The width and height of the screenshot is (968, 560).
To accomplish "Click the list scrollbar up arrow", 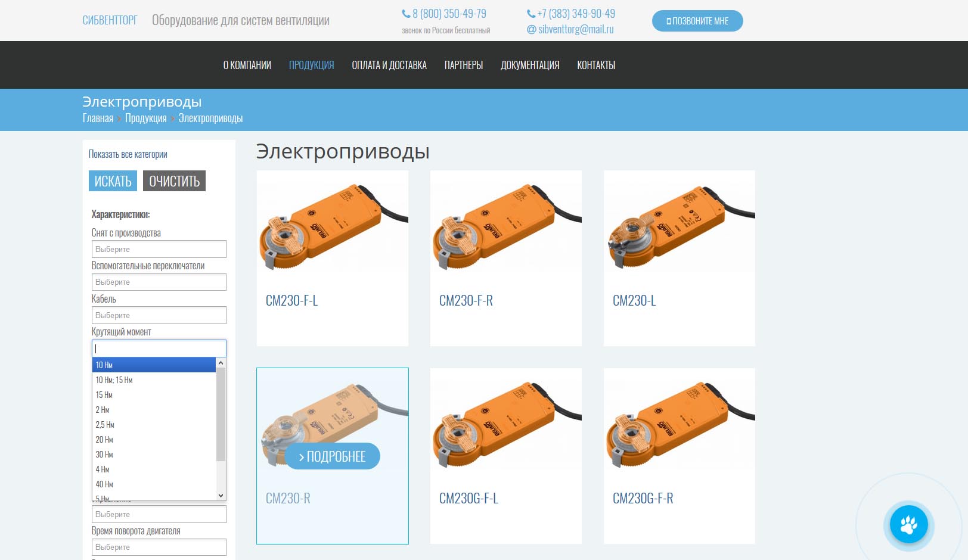I will pos(221,363).
